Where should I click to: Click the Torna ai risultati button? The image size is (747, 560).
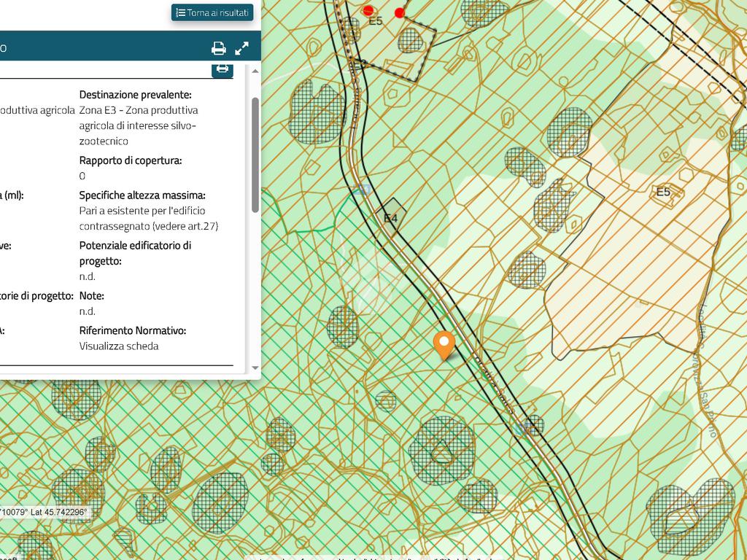(212, 12)
